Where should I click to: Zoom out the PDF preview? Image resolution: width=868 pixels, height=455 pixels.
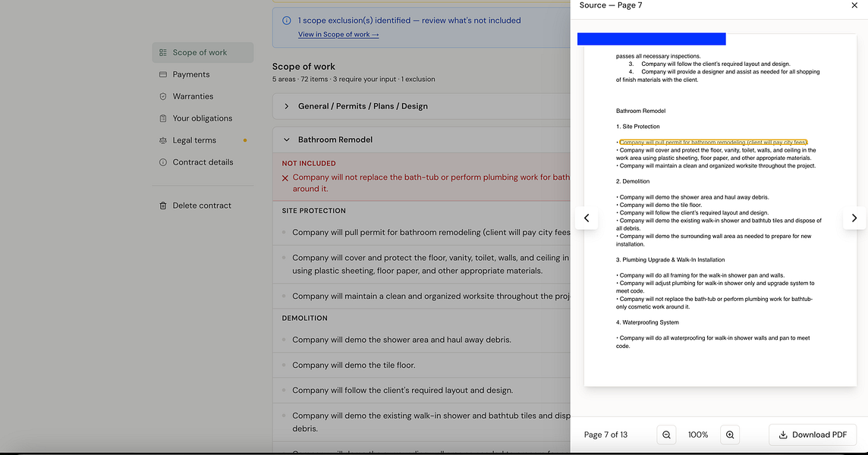666,435
